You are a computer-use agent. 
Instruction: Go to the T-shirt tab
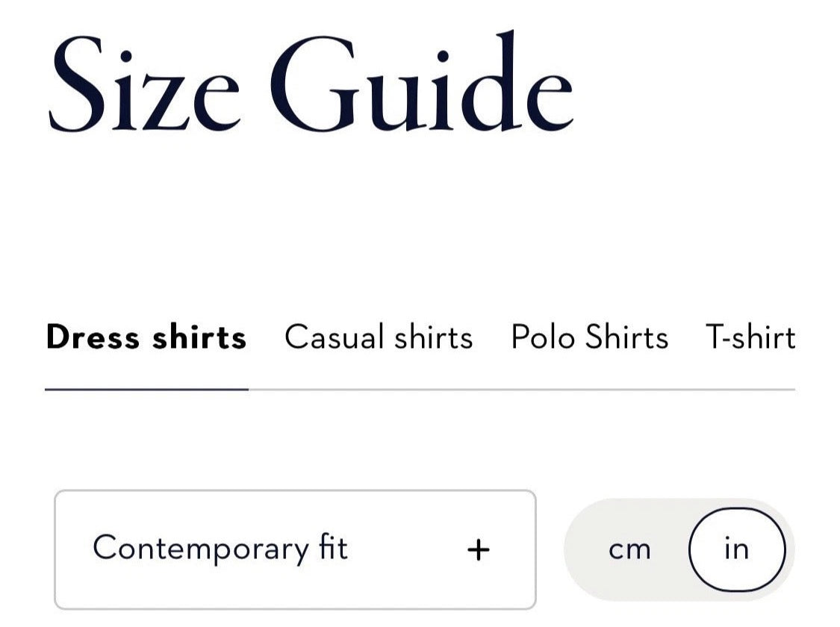coord(750,337)
